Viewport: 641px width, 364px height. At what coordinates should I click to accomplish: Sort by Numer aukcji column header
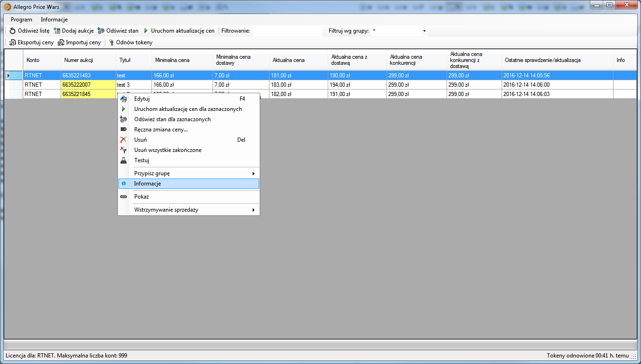(x=88, y=60)
